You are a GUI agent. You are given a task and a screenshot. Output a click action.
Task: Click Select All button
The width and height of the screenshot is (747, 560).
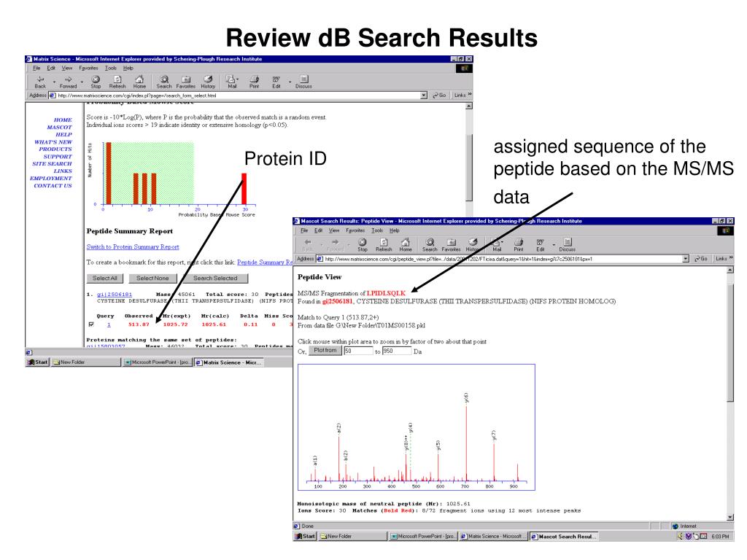click(x=105, y=278)
